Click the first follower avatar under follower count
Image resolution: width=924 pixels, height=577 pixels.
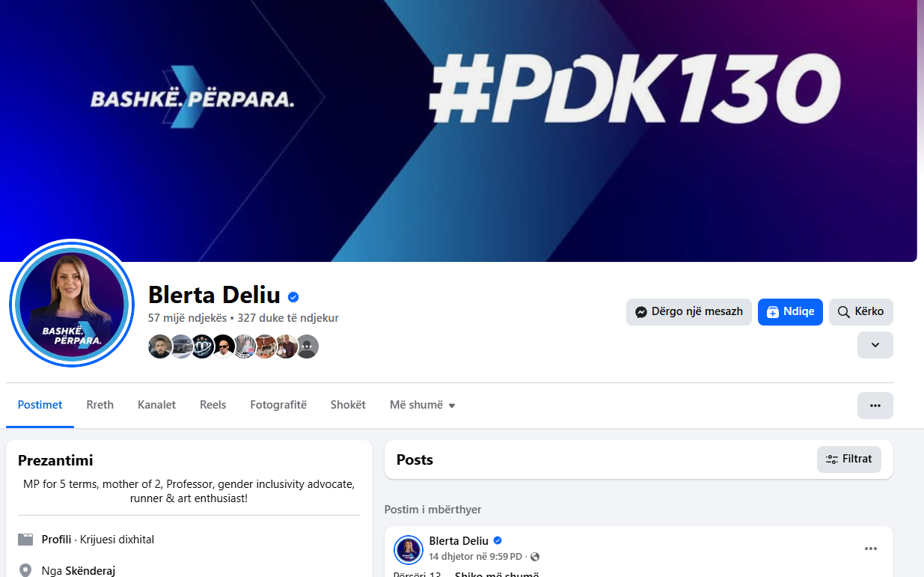[x=159, y=346]
